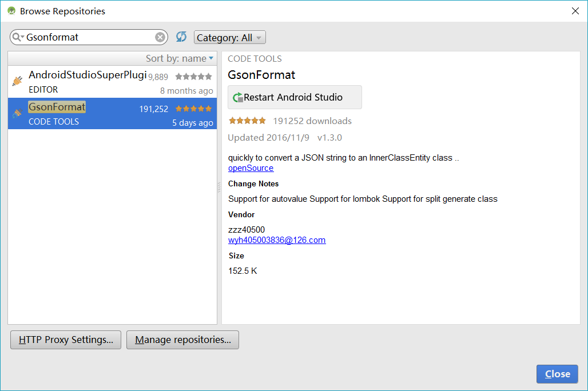Screen dimensions: 588x391
Task: Click the size value 152.5 K
Action: [x=243, y=270]
